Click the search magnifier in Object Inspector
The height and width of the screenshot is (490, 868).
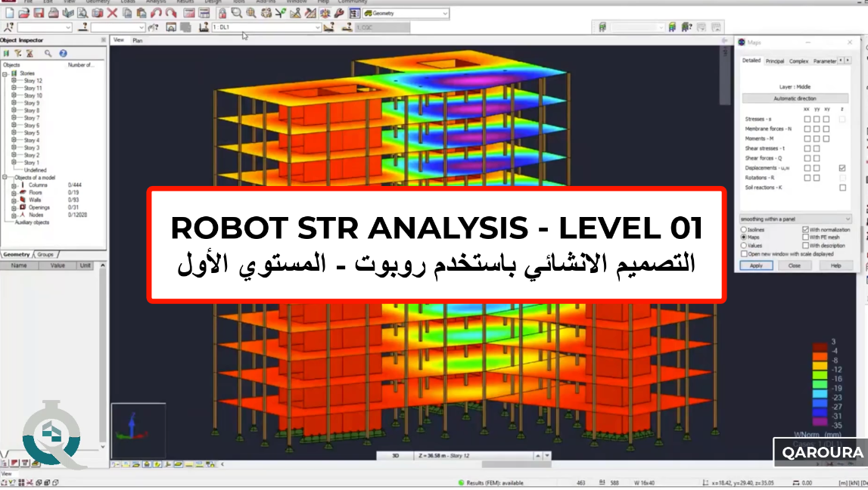coord(48,54)
